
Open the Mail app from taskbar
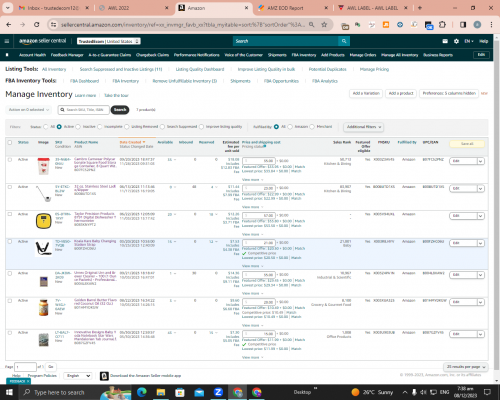tap(199, 392)
